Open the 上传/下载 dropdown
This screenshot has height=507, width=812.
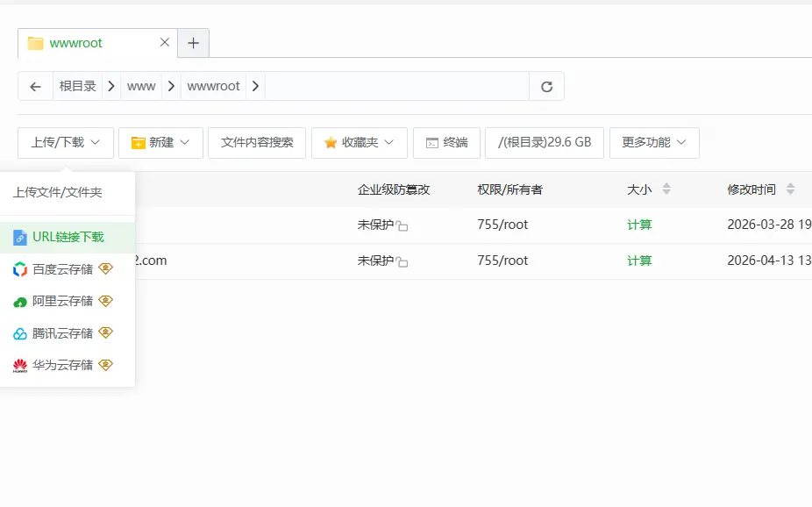66,143
